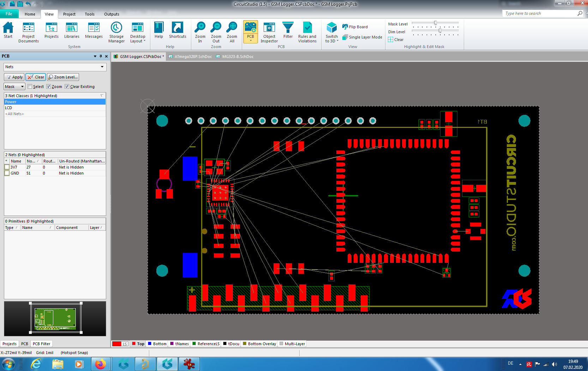Click the Zoom Out tool
Screen dimensions: 588x371
point(216,33)
